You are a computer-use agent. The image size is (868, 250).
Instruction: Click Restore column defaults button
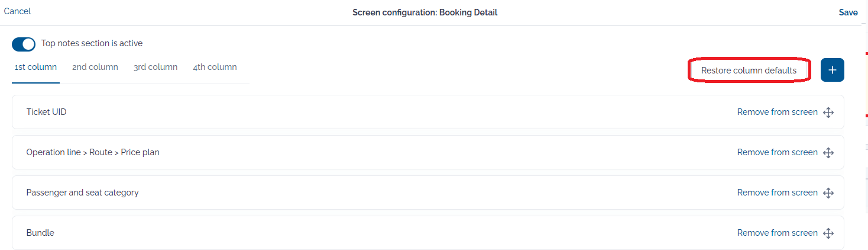749,70
